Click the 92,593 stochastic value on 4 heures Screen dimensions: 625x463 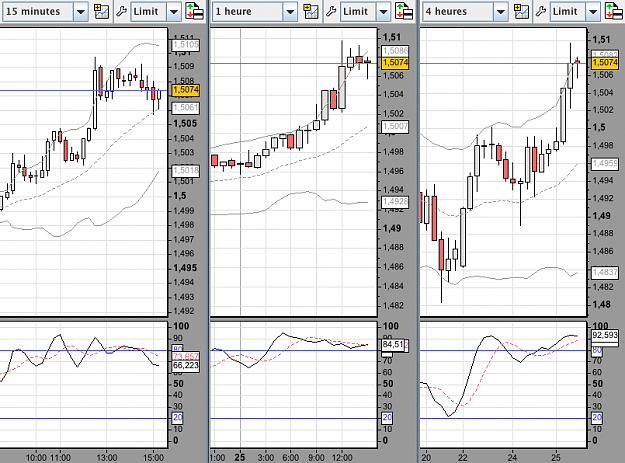[x=605, y=335]
